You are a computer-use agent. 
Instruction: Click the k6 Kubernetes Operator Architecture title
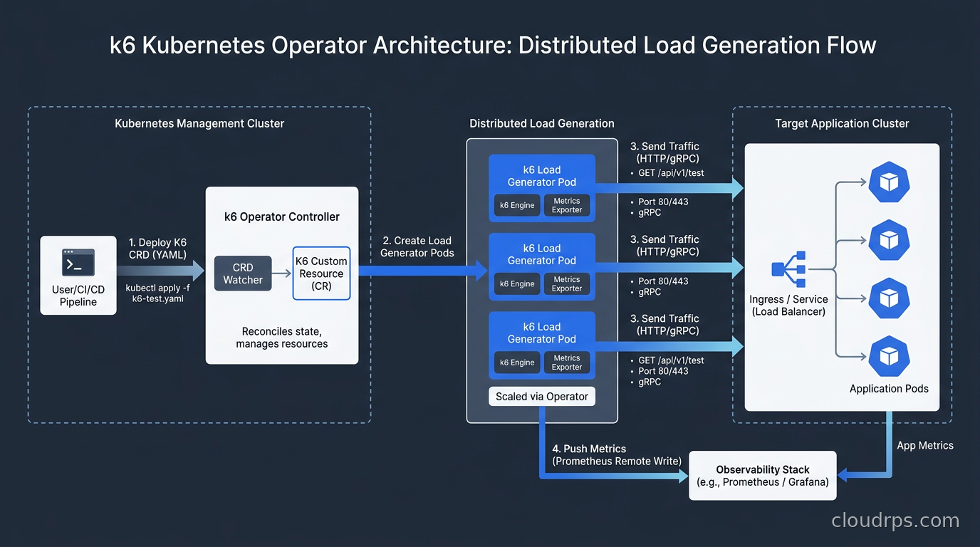[493, 46]
